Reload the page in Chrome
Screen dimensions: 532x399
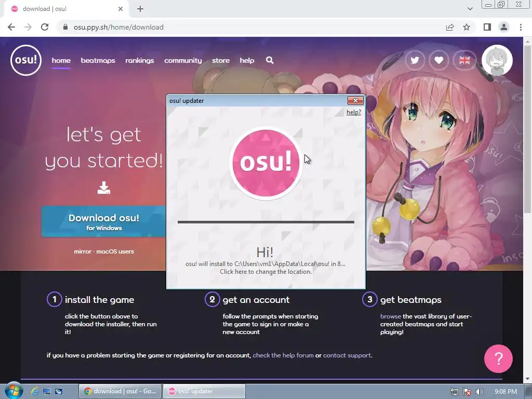(45, 27)
